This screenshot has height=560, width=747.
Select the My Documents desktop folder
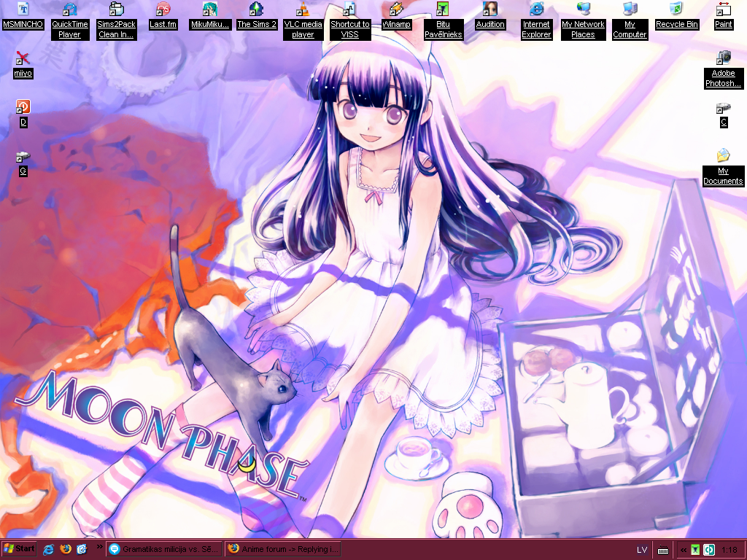click(x=723, y=168)
